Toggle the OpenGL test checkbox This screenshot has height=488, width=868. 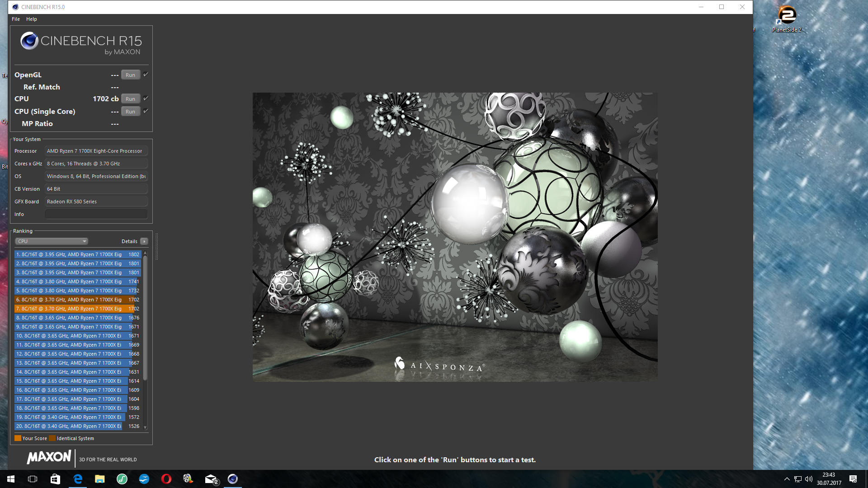tap(146, 75)
